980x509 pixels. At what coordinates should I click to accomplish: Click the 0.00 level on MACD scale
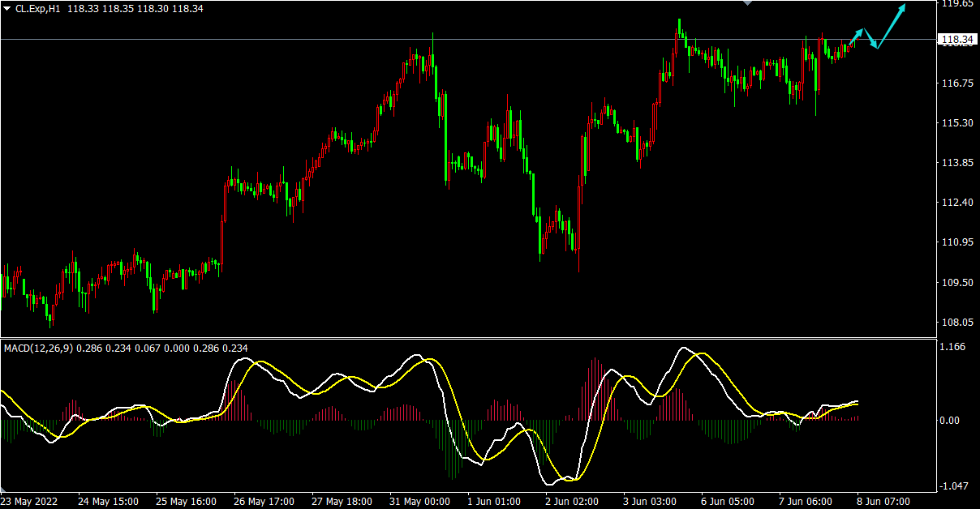click(950, 420)
